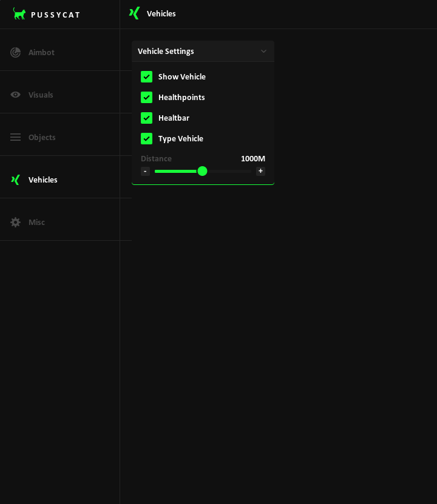Click the green cat logo icon
The height and width of the screenshot is (504, 437).
[x=19, y=13]
